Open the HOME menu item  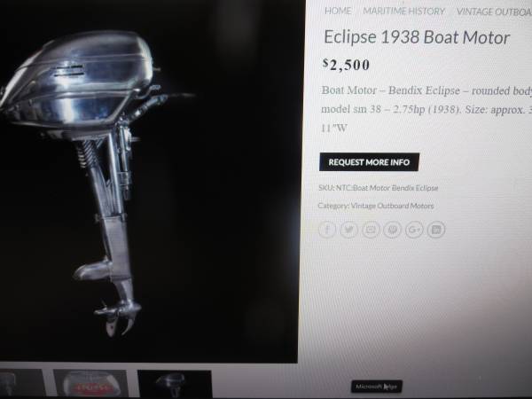tap(338, 11)
